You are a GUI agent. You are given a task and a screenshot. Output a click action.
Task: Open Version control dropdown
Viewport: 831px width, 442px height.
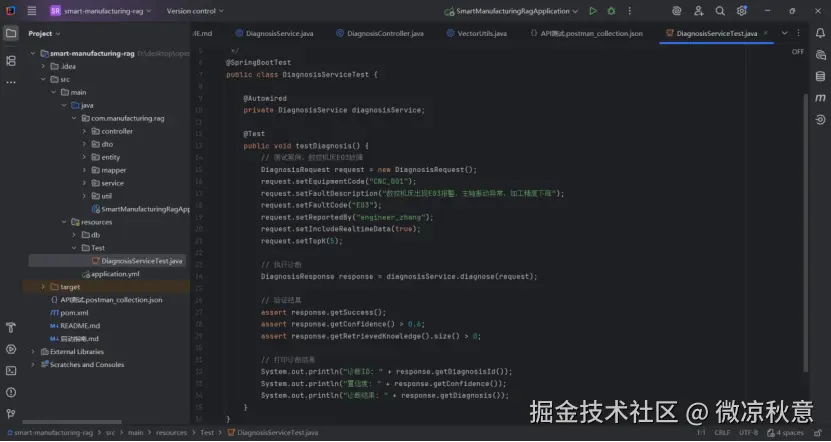pyautogui.click(x=195, y=11)
